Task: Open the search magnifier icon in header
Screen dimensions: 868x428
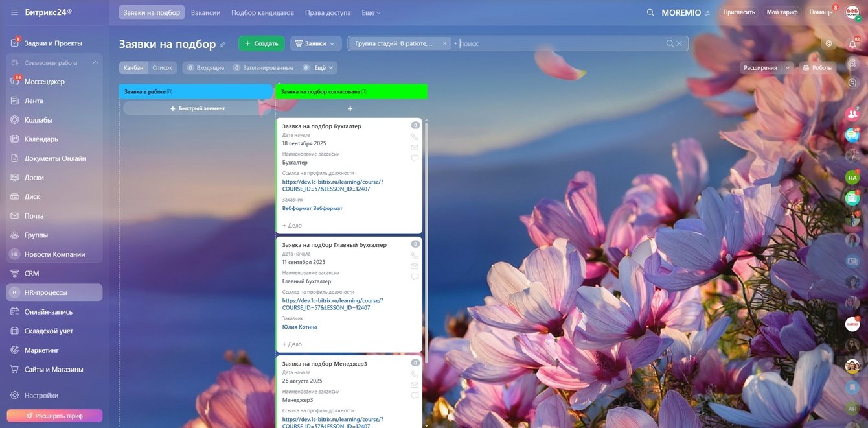Action: 650,12
